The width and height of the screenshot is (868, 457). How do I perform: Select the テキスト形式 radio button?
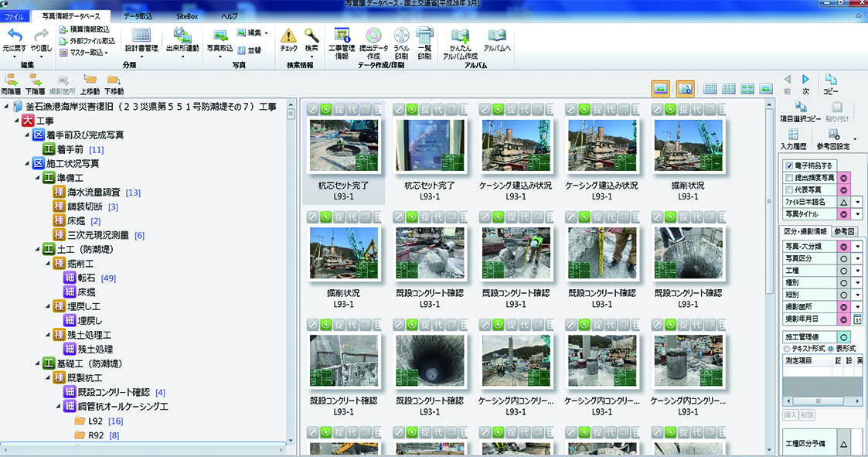787,349
